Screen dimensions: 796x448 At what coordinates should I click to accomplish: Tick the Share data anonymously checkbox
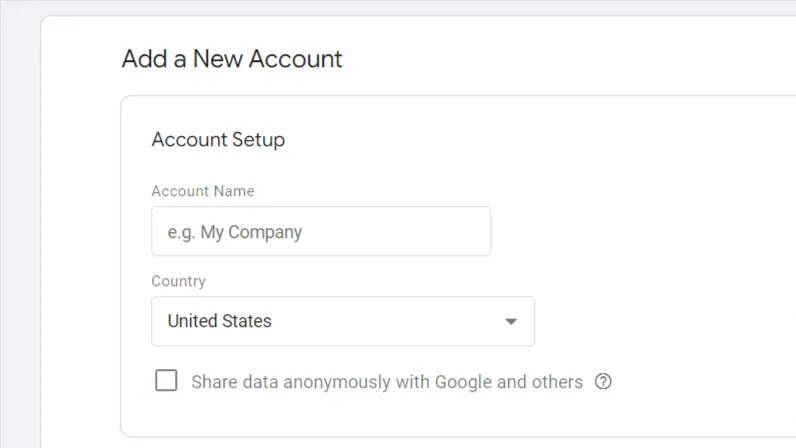167,381
